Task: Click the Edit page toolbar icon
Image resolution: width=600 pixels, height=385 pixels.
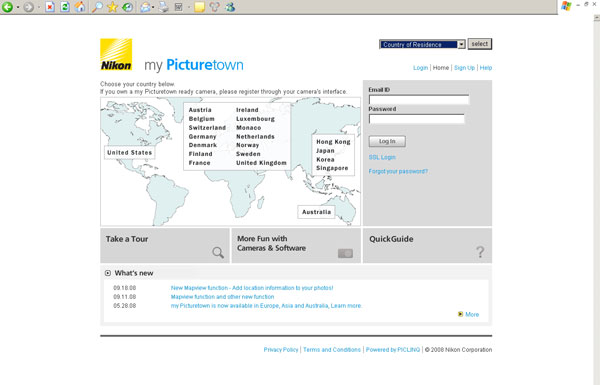Action: pyautogui.click(x=178, y=7)
